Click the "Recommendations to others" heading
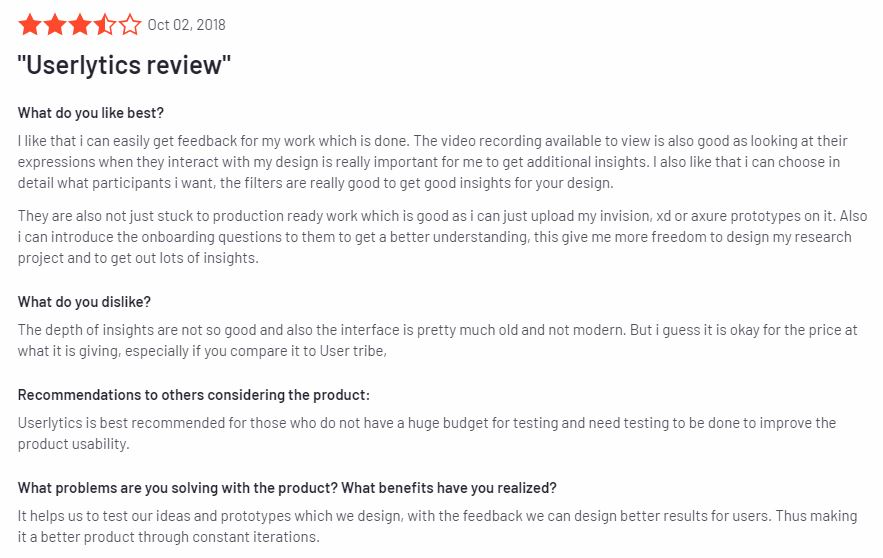The image size is (883, 558). 194,395
